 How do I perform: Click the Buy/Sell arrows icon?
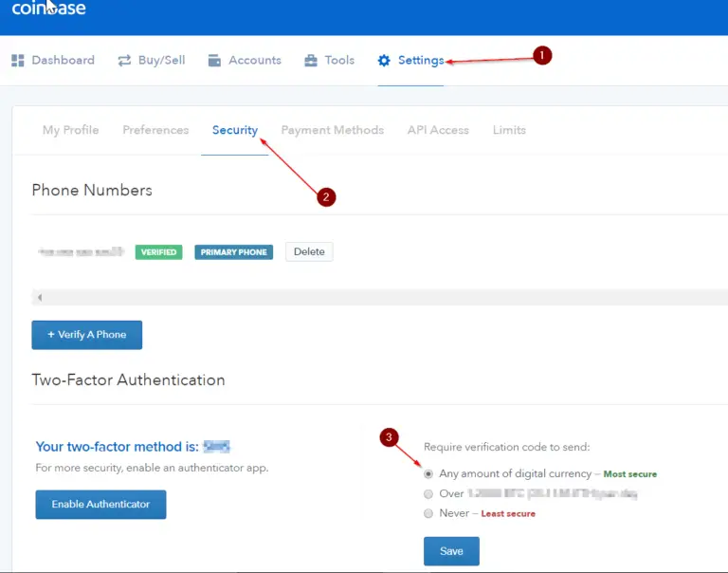tap(124, 61)
